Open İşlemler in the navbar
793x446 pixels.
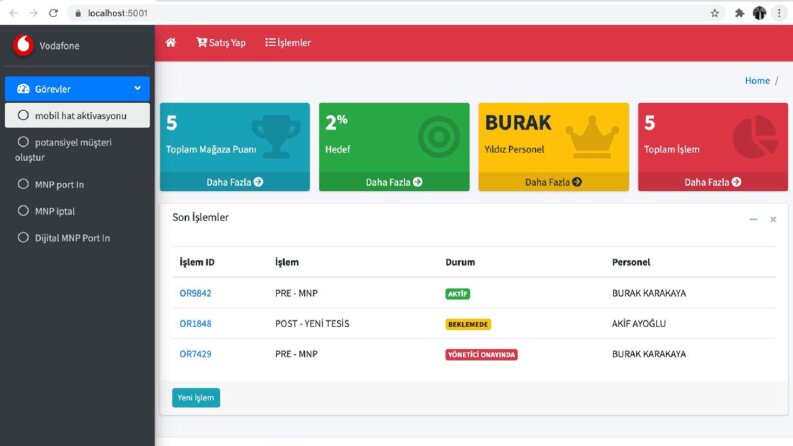pos(288,42)
